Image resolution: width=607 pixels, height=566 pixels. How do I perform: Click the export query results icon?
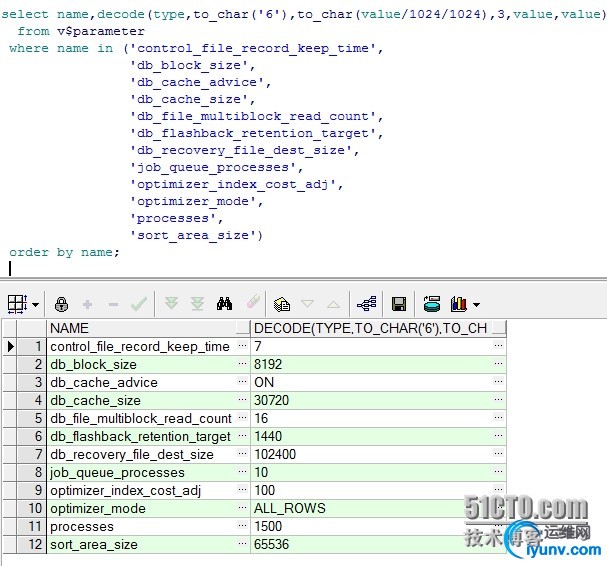pos(282,304)
